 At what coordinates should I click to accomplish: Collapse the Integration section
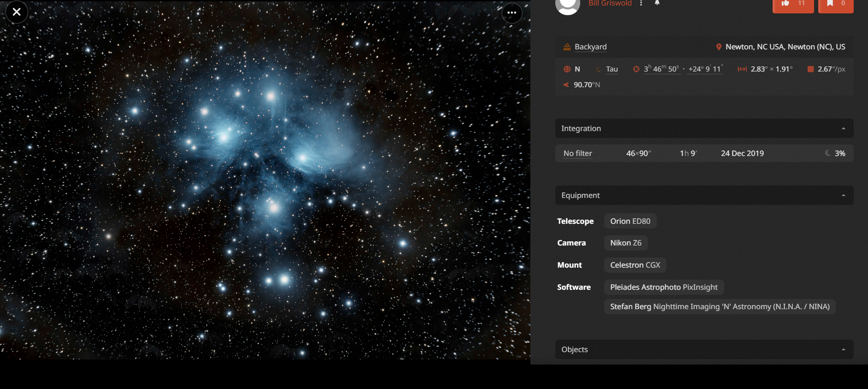coord(704,128)
